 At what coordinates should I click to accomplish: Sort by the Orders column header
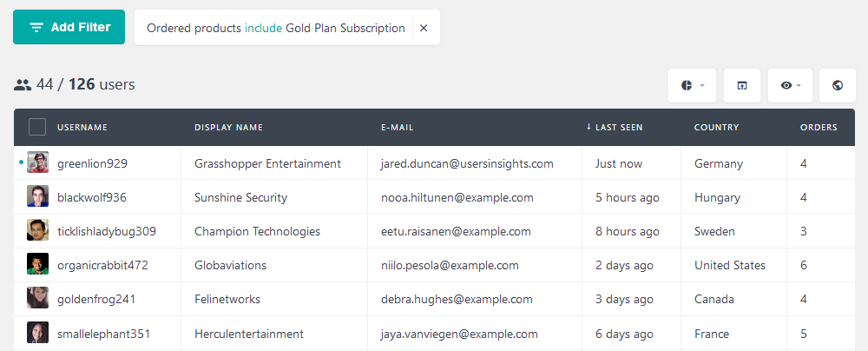[819, 128]
